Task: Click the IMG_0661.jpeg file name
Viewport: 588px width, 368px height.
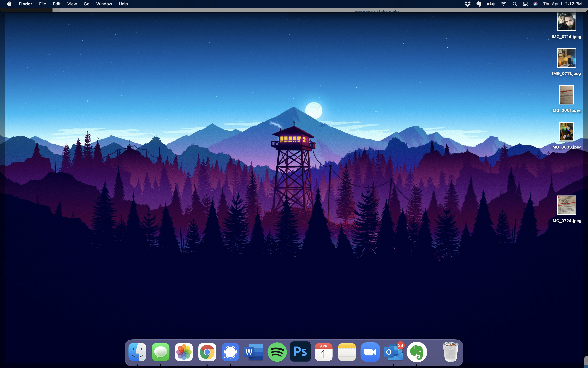Action: [x=566, y=110]
